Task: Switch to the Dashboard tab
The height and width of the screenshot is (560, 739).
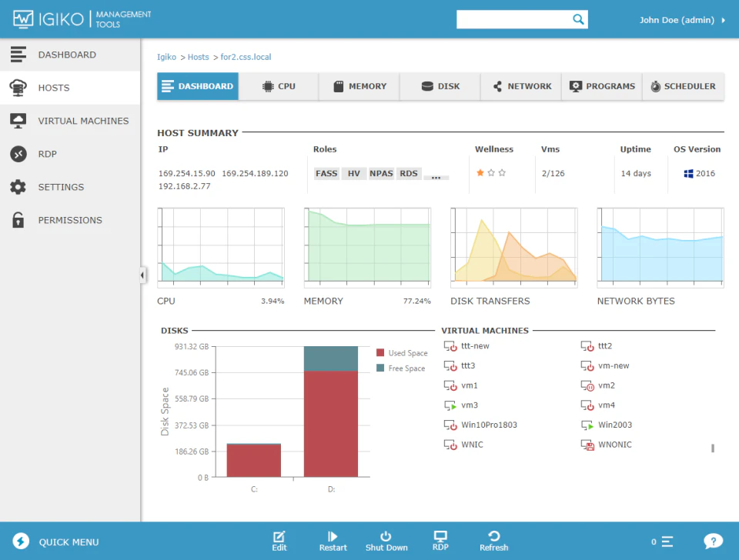Action: 197,86
